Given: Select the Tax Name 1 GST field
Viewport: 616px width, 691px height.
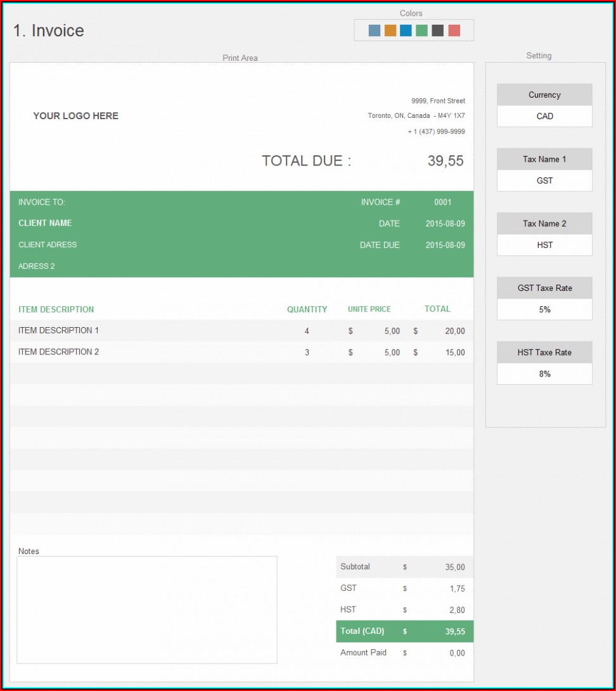Looking at the screenshot, I should [544, 181].
